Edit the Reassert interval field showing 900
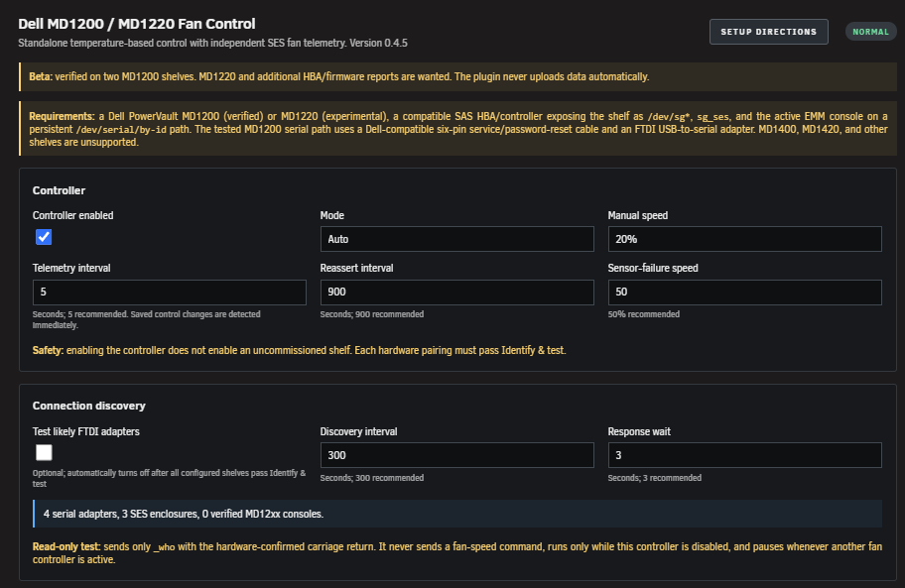Viewport: 905px width, 588px height. point(456,293)
